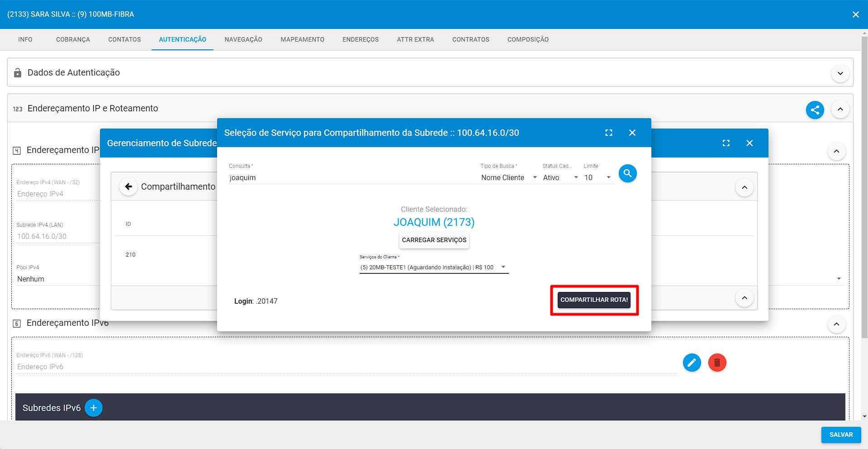Click the 4 icon beside Endereçamento IPv4
Image resolution: width=868 pixels, height=449 pixels.
(x=17, y=151)
